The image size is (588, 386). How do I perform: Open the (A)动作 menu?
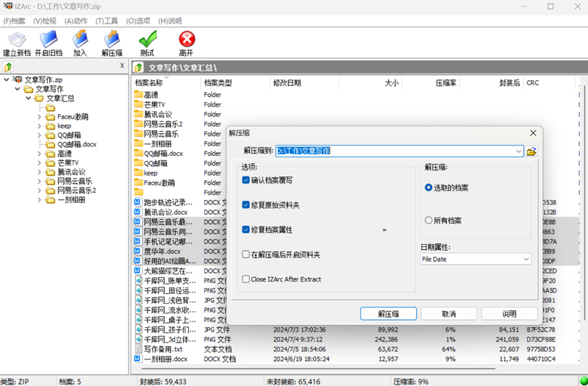(x=76, y=21)
